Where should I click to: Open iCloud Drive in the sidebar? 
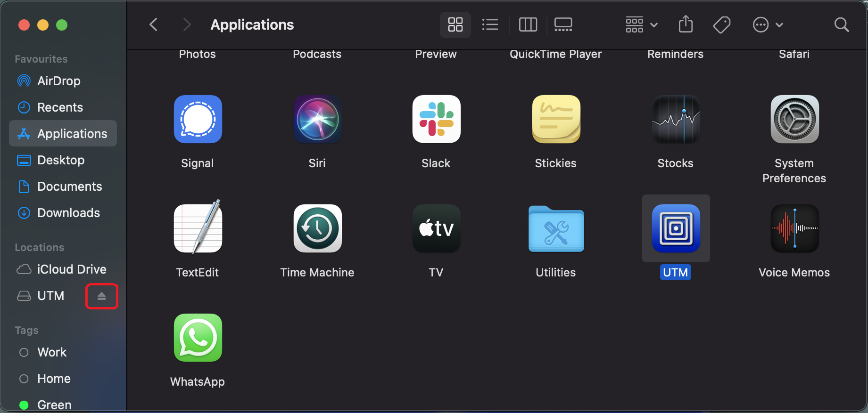tap(63, 269)
